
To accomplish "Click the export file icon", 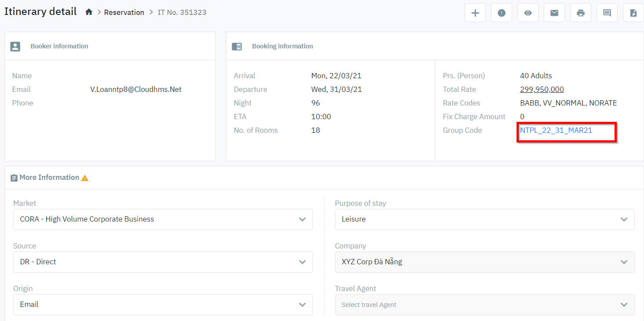I will pyautogui.click(x=633, y=13).
